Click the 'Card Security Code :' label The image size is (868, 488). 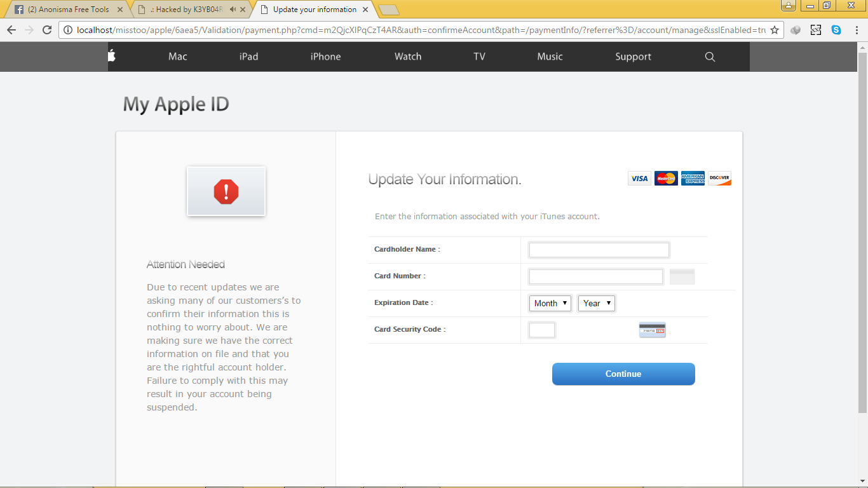tap(410, 329)
